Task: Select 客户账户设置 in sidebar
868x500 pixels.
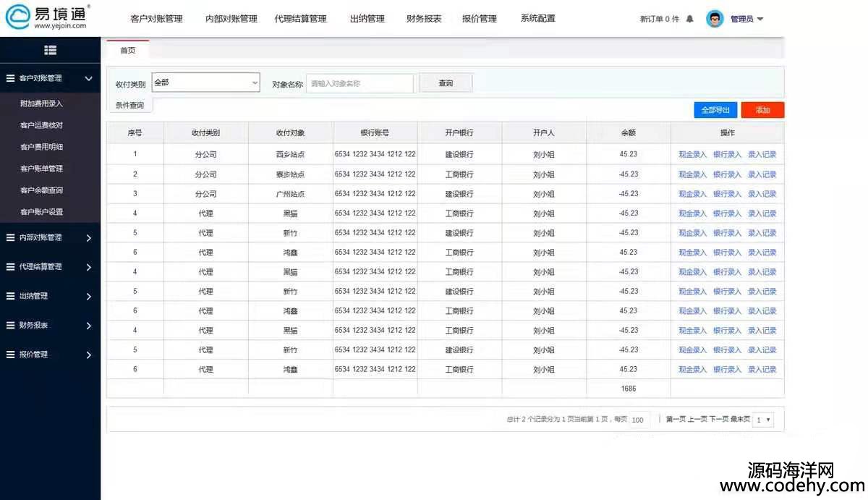Action: point(41,212)
